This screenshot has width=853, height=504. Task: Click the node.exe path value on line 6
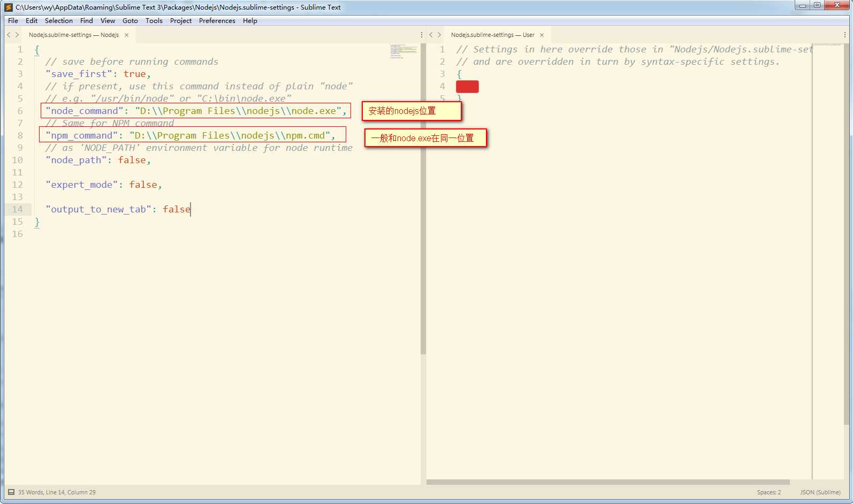tap(238, 111)
